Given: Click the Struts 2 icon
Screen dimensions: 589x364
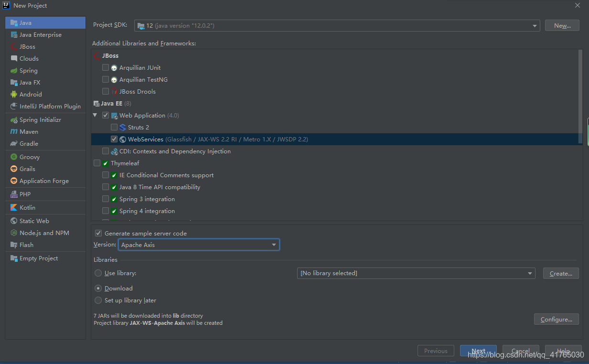Looking at the screenshot, I should pyautogui.click(x=123, y=127).
